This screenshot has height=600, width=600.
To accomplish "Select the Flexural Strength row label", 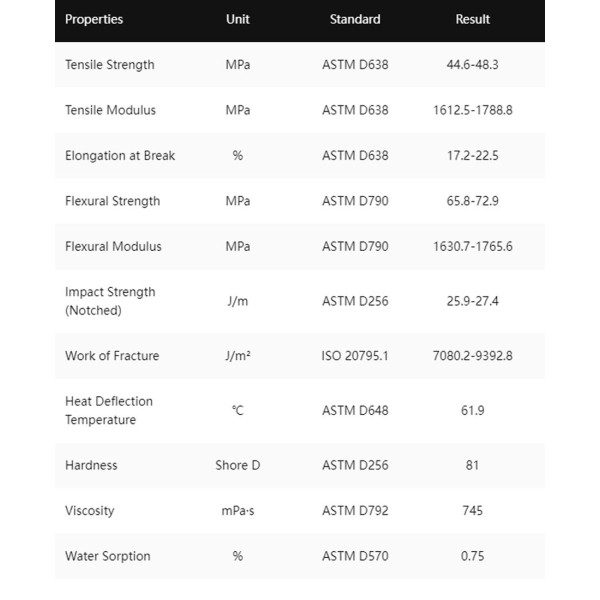I will 112,201.
